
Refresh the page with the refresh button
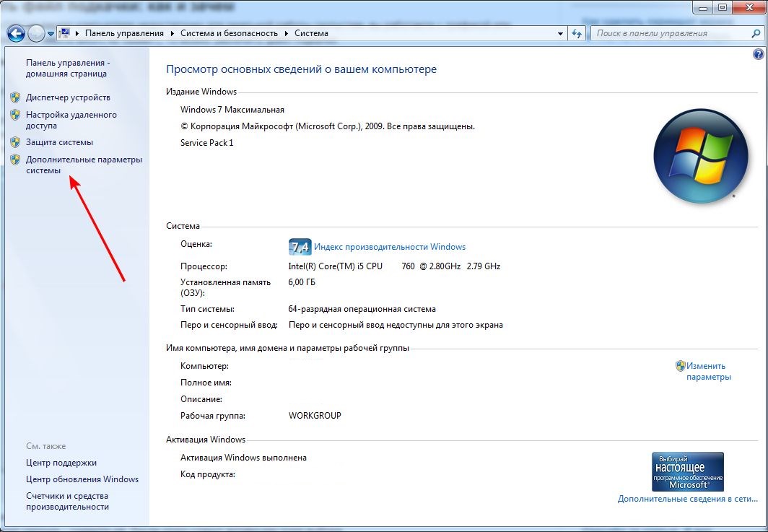[x=577, y=33]
